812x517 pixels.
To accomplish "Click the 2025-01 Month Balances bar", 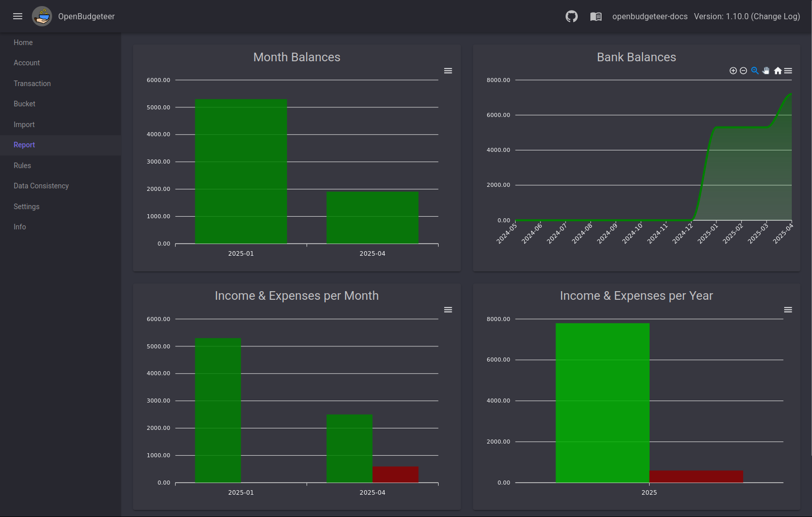I will coord(241,171).
